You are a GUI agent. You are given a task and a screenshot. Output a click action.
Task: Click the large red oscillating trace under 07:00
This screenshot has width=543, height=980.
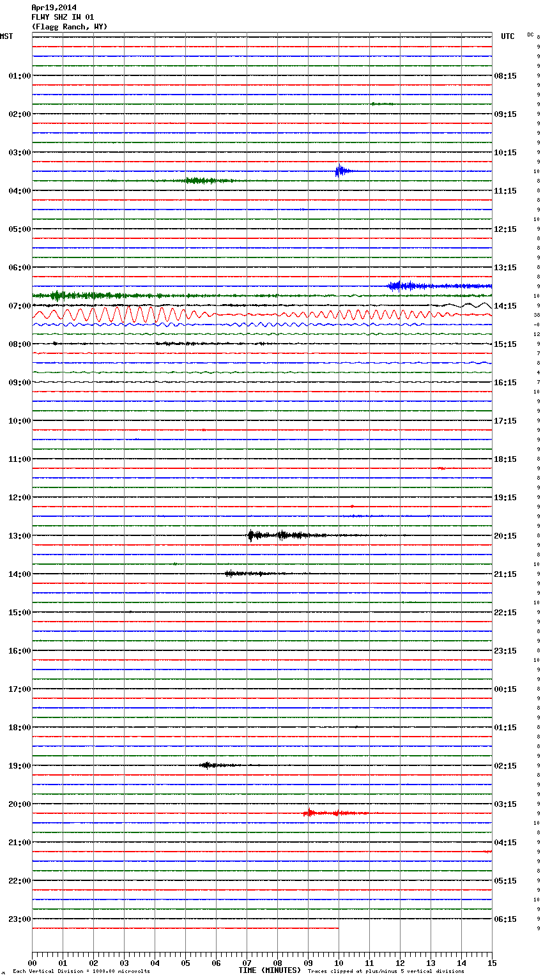point(262,315)
